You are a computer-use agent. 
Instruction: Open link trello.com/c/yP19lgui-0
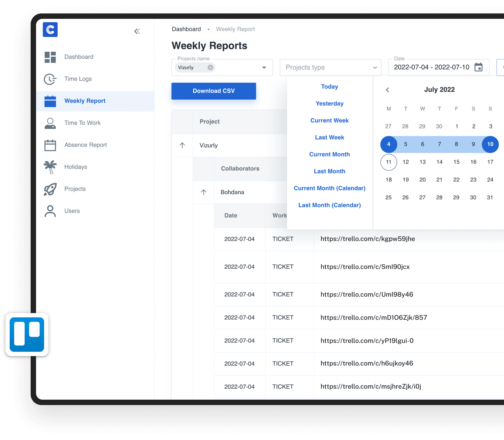click(367, 341)
